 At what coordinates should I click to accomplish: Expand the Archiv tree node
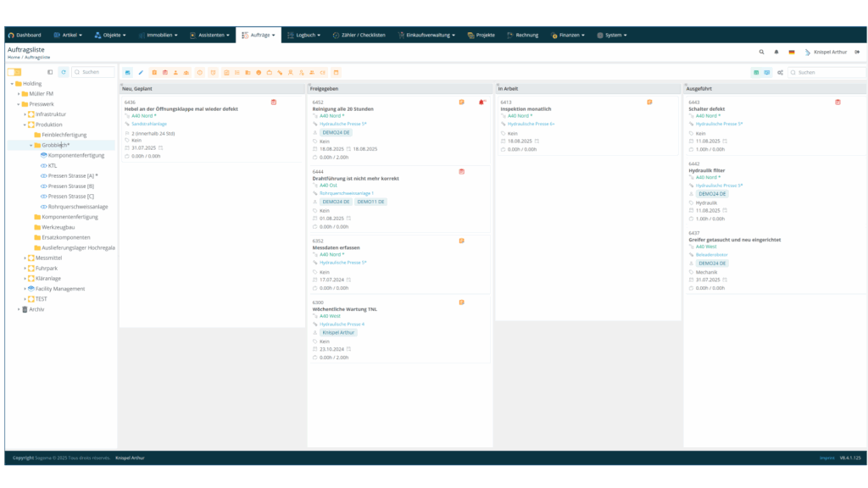(19, 309)
